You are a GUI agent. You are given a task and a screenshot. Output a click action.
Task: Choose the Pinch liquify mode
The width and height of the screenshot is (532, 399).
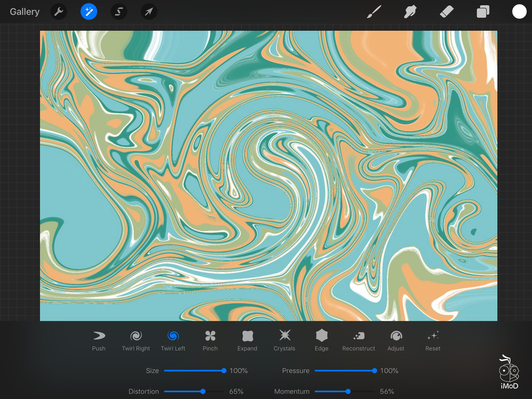[210, 340]
